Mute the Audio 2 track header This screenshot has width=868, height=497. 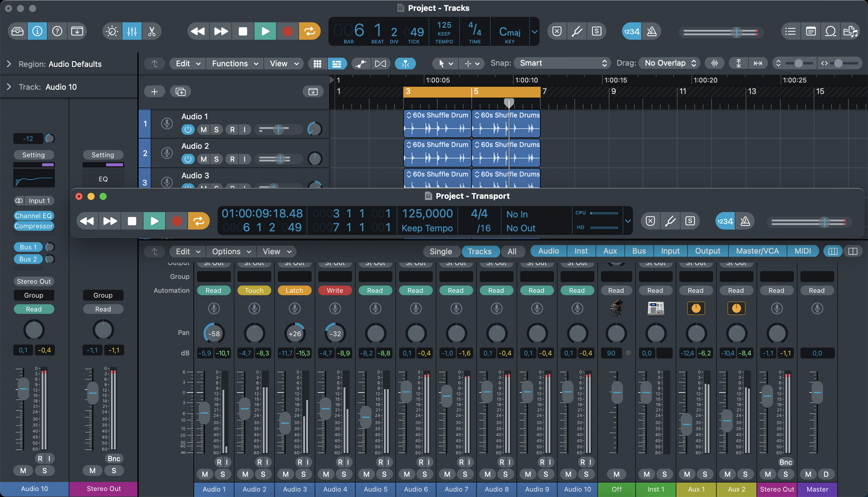(204, 159)
